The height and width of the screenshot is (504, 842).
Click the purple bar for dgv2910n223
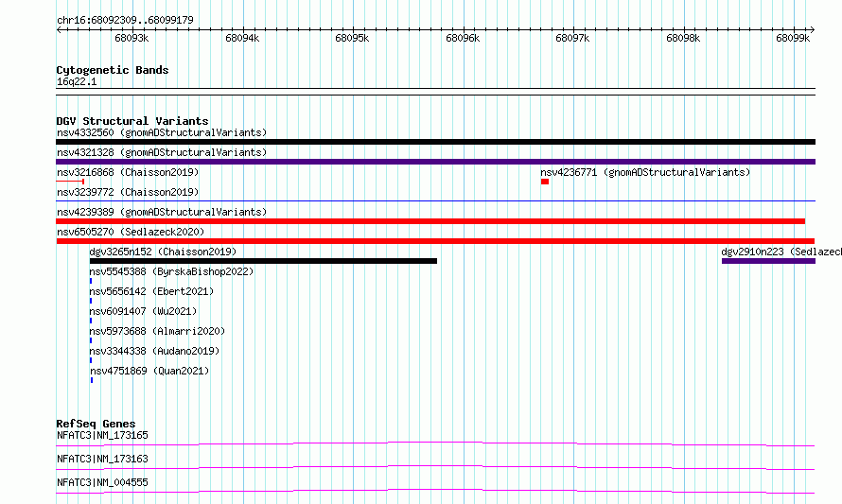coord(768,261)
